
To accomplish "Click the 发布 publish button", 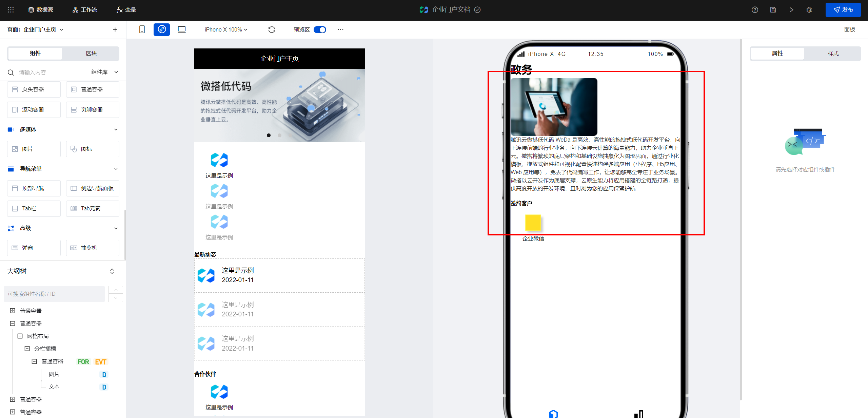I will 843,10.
